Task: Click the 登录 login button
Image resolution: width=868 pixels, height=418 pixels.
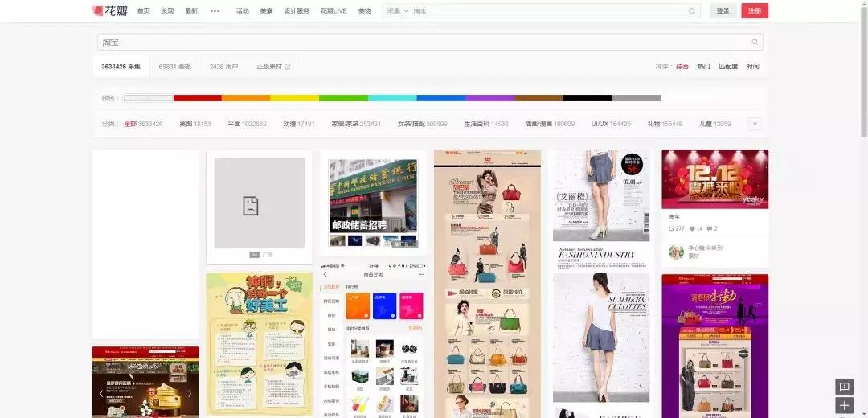Action: point(723,11)
